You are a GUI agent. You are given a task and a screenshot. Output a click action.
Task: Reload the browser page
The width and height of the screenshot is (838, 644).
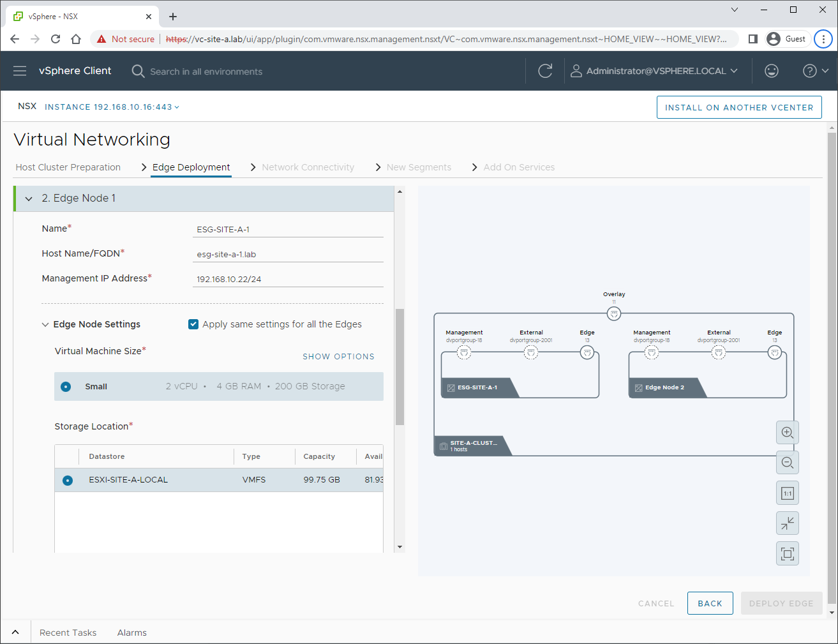click(56, 39)
